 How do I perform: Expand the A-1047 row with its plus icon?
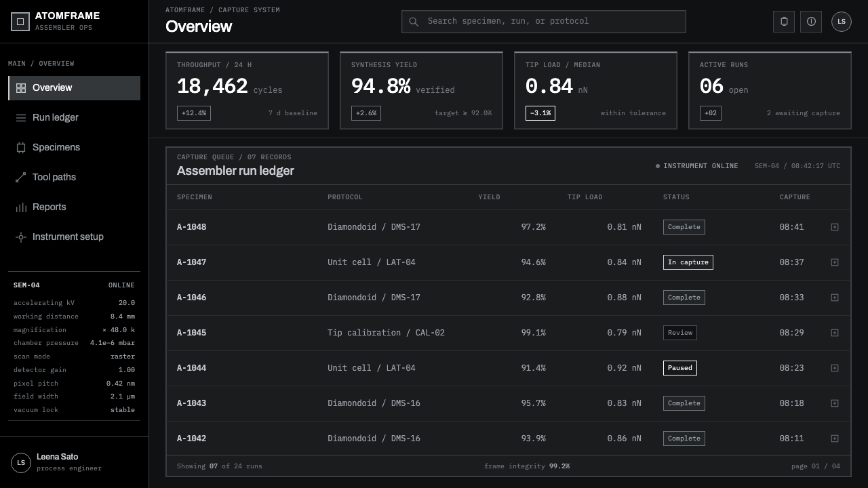[835, 262]
